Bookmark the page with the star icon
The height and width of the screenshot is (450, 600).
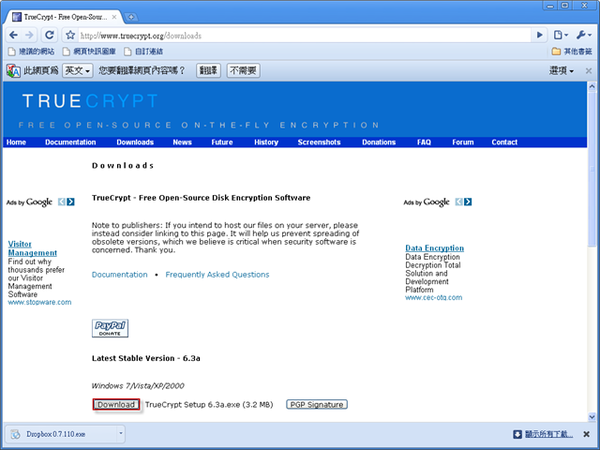tap(70, 35)
